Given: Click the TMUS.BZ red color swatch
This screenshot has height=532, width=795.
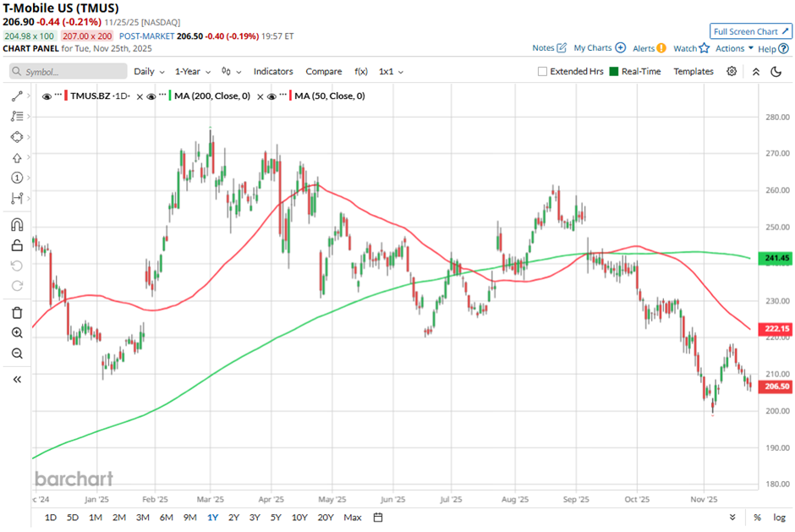Looking at the screenshot, I should tap(66, 96).
